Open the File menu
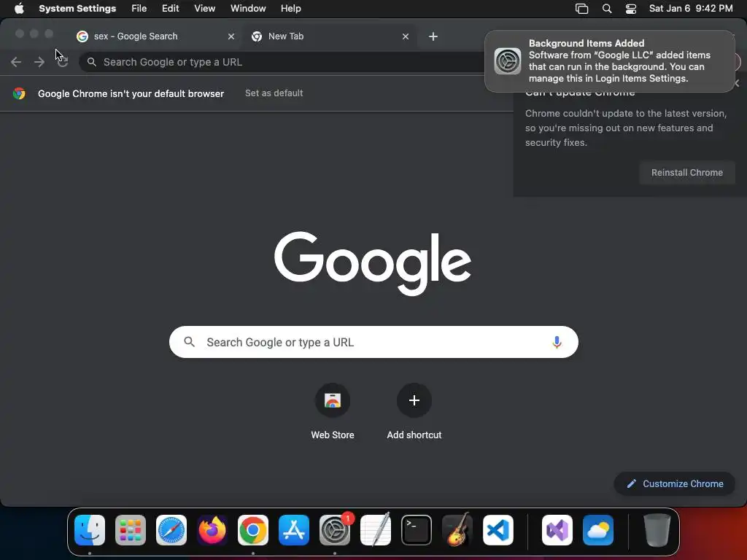Image resolution: width=747 pixels, height=560 pixels. click(x=139, y=9)
